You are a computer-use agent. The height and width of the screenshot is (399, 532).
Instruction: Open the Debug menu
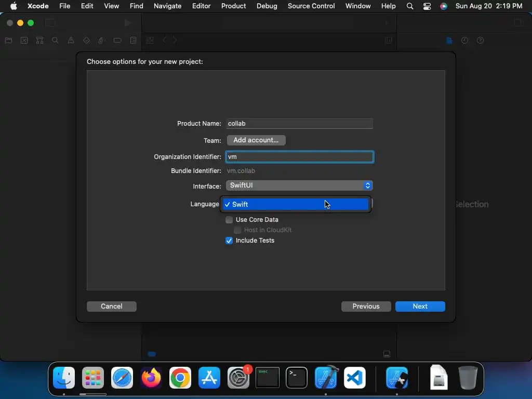click(267, 6)
